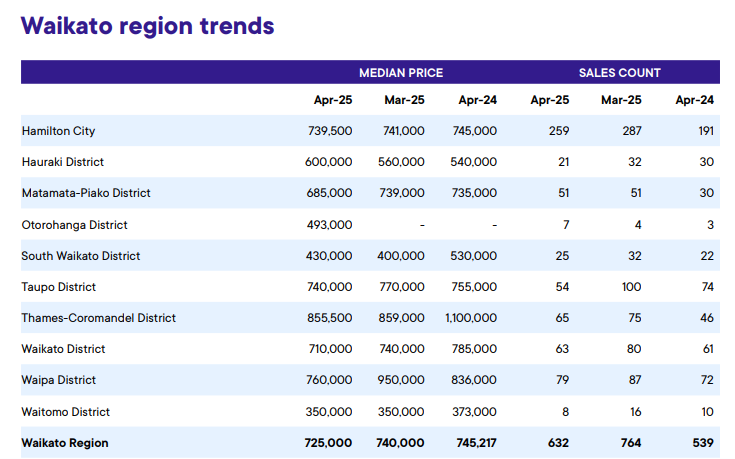Click Otorohanga District row label
735x459 pixels.
pyautogui.click(x=75, y=225)
